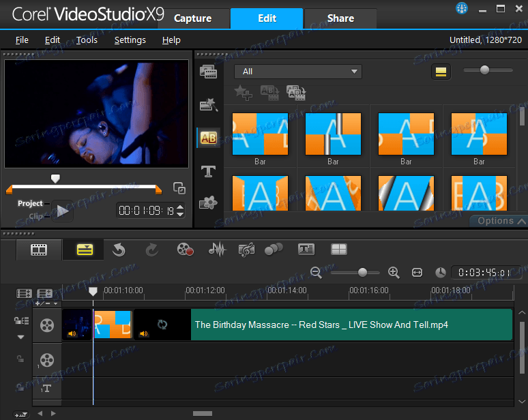Fit project in timeline window
The width and height of the screenshot is (528, 420).
pos(417,272)
